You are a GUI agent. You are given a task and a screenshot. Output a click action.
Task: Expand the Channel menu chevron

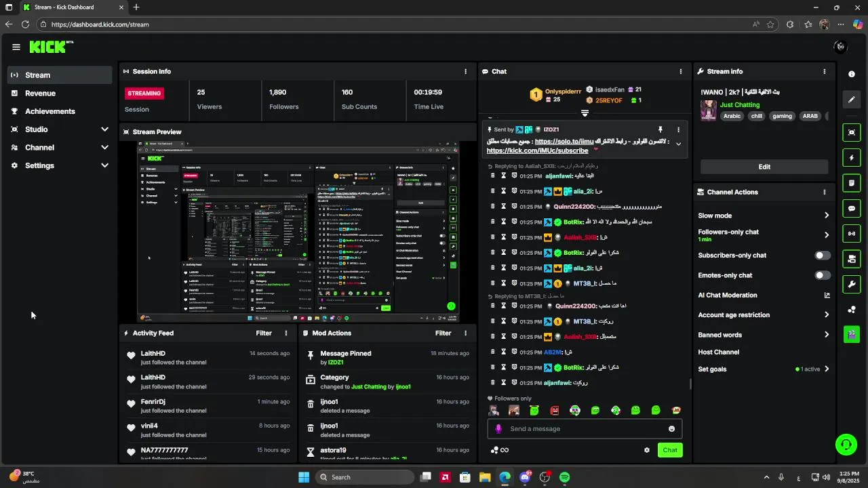click(104, 147)
